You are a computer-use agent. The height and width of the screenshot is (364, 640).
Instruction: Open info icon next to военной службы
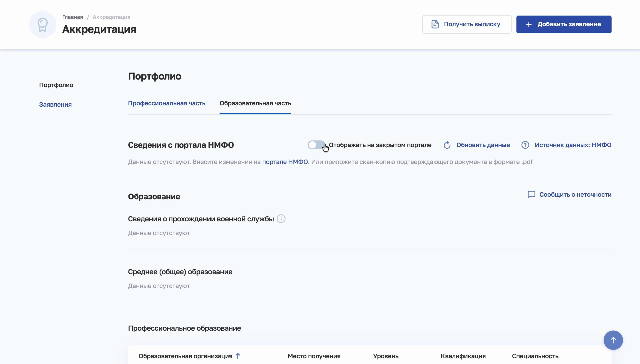click(x=281, y=219)
